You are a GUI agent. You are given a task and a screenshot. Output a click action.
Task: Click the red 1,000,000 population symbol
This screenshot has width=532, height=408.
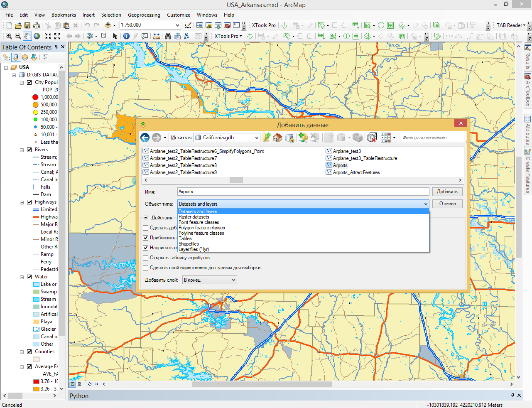point(35,97)
